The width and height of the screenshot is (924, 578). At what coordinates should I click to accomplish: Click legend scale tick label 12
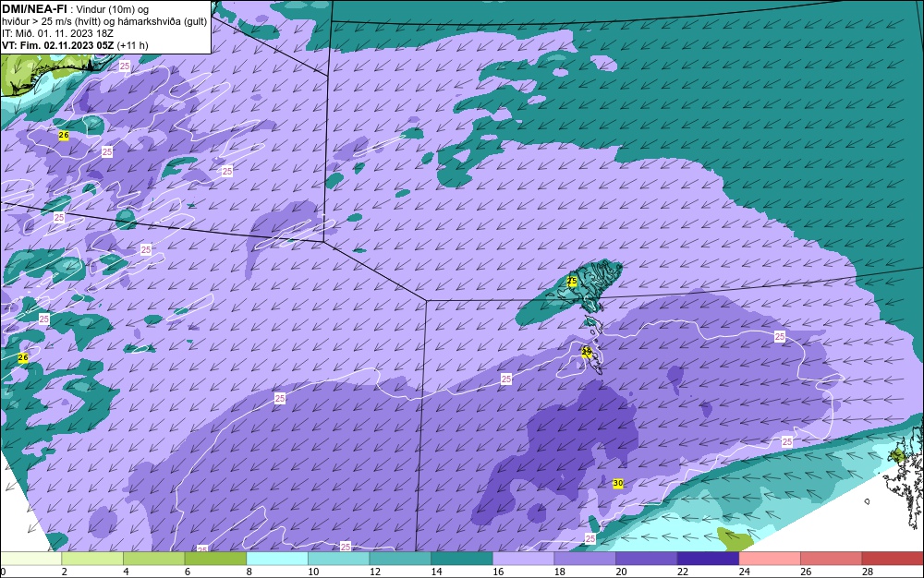(375, 572)
